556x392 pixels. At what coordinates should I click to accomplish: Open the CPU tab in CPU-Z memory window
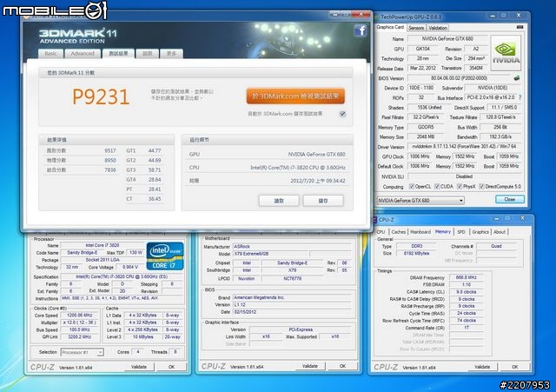[381, 232]
